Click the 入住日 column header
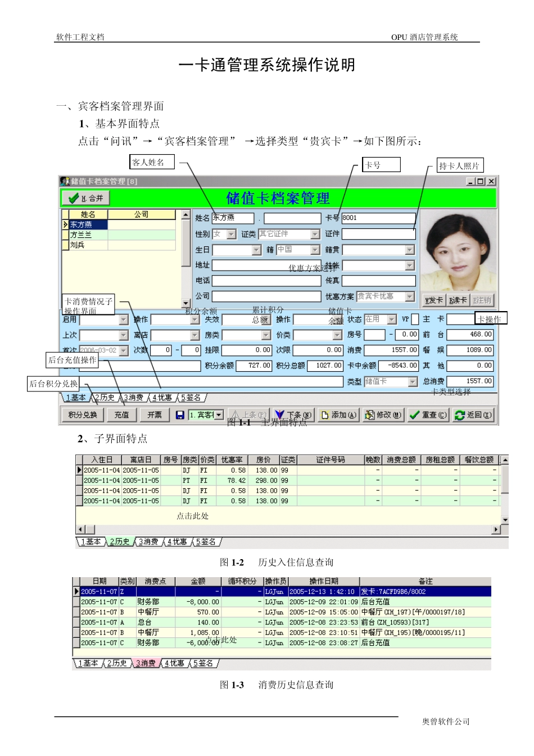The height and width of the screenshot is (756, 534). [x=102, y=460]
